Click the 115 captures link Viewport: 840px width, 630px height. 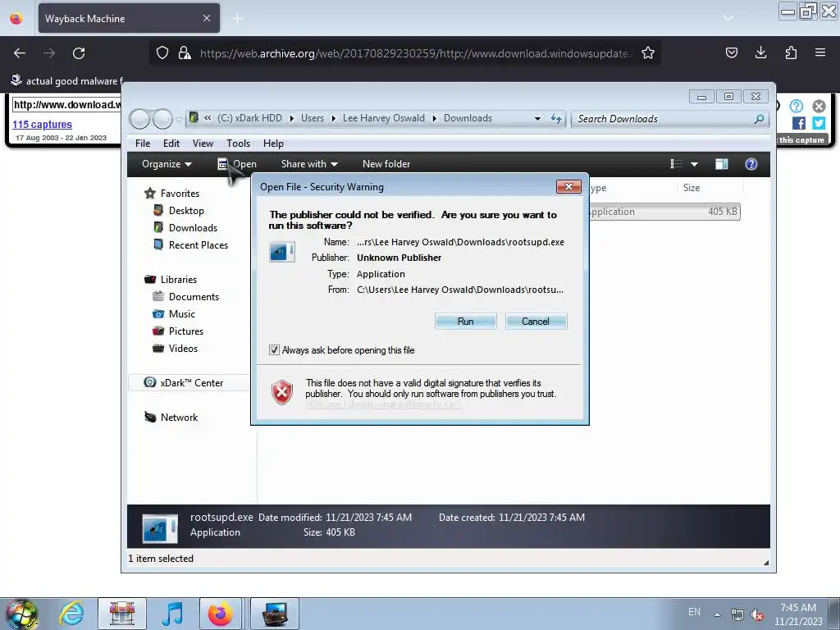click(42, 125)
